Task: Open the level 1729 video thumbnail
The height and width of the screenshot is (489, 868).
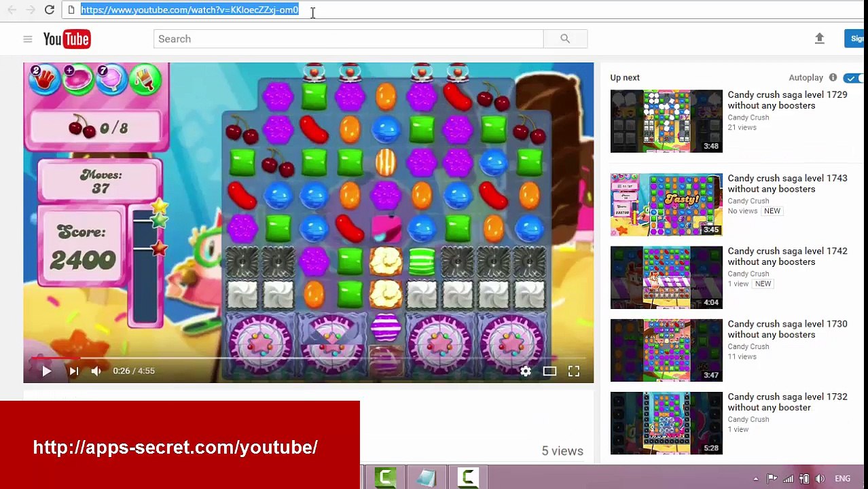Action: (666, 121)
